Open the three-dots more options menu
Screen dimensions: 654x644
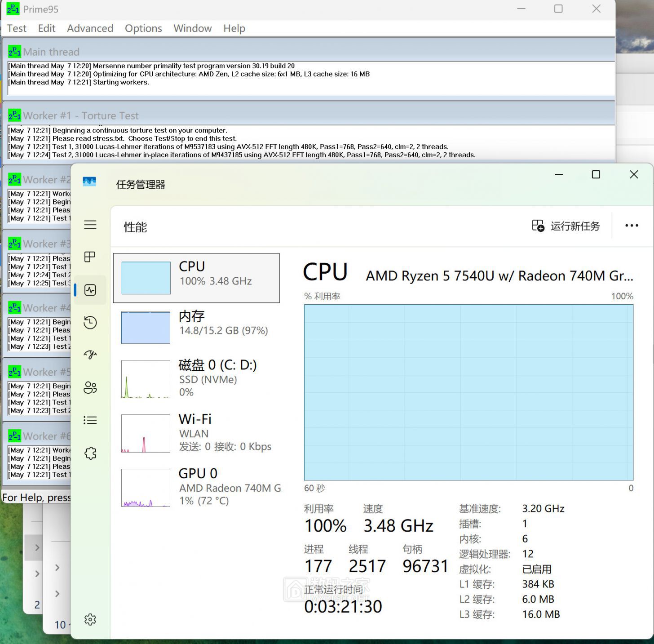[632, 226]
